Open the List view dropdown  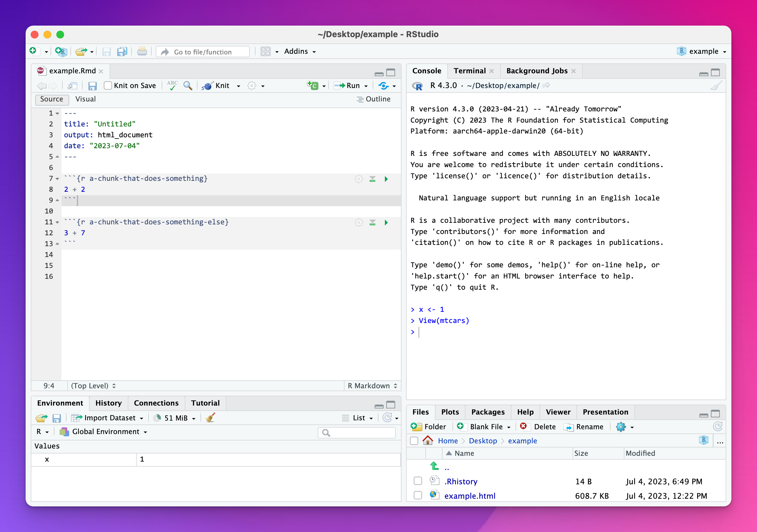click(x=358, y=418)
